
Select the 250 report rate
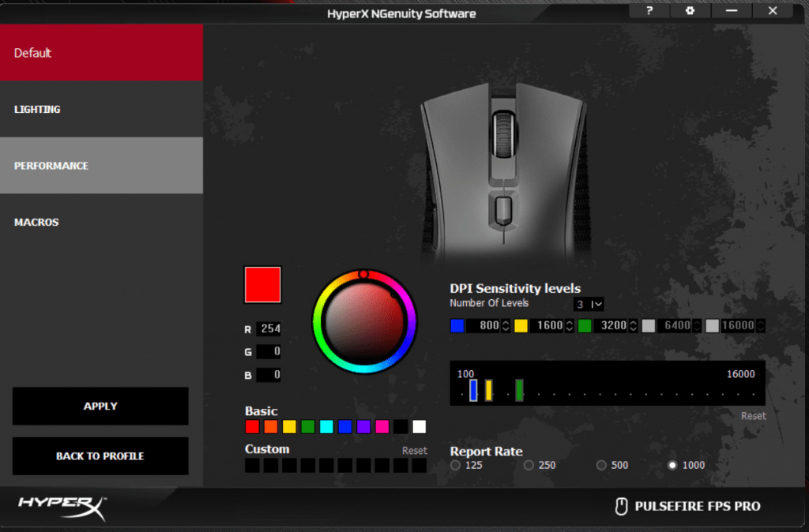(x=529, y=466)
